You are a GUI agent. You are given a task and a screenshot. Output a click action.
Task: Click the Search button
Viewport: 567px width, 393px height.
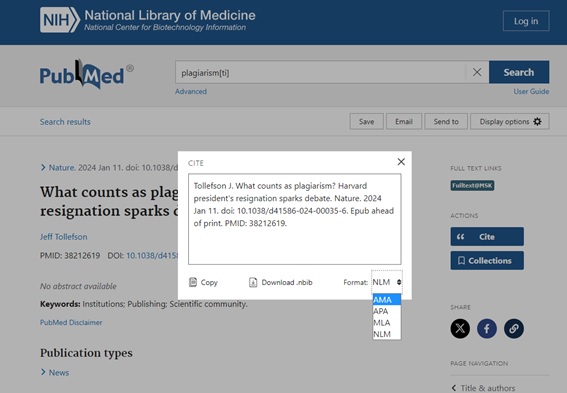pyautogui.click(x=519, y=72)
